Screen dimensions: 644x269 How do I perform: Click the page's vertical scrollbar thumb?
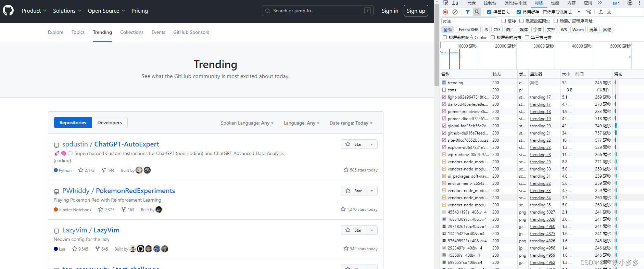(x=437, y=44)
